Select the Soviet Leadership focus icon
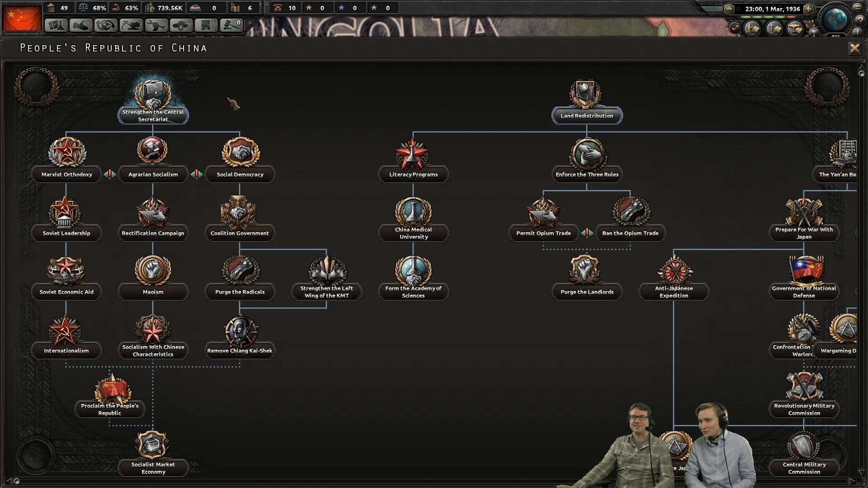The height and width of the screenshot is (488, 868). (65, 211)
